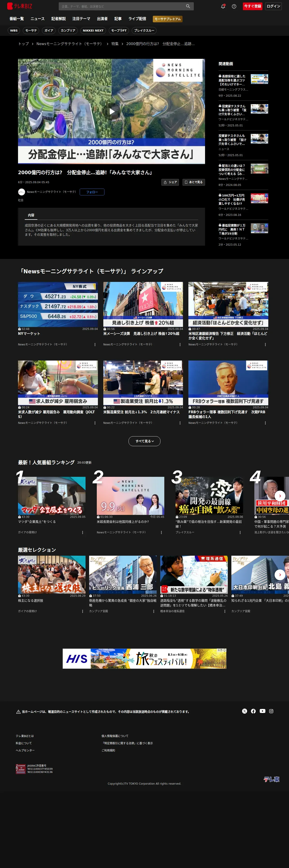Advance the ranking carousel with right arrow
The height and width of the screenshot is (868, 289).
(x=280, y=496)
